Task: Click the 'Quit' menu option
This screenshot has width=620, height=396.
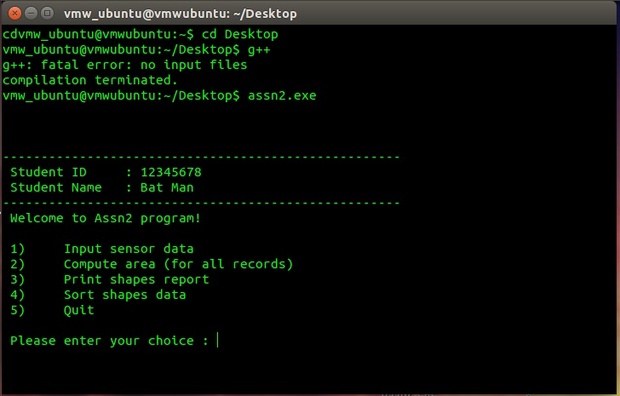Action: (x=79, y=311)
